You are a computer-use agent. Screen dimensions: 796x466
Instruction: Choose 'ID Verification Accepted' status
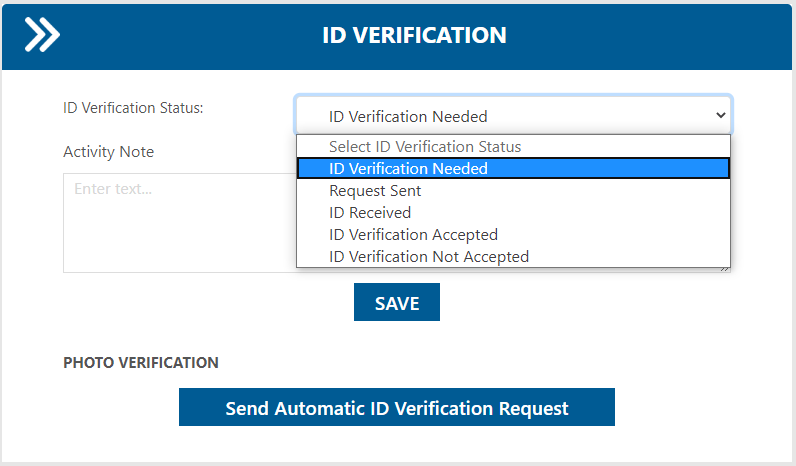point(413,235)
